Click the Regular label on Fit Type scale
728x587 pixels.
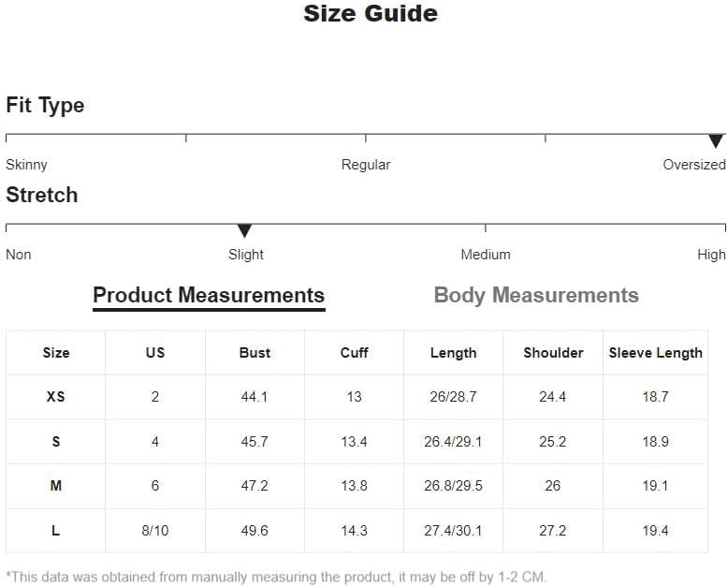tap(366, 165)
